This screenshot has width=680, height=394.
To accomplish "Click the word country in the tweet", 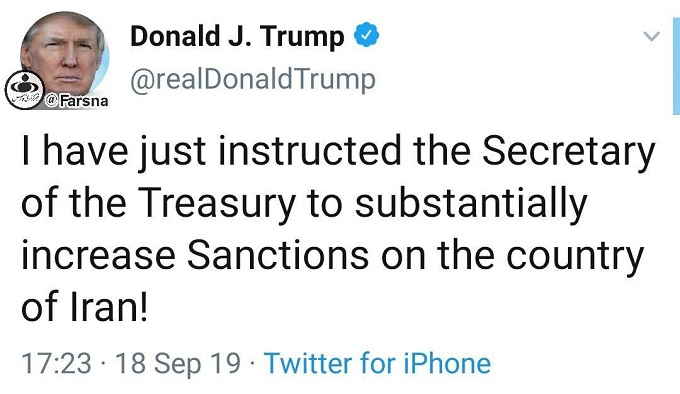I will (575, 256).
